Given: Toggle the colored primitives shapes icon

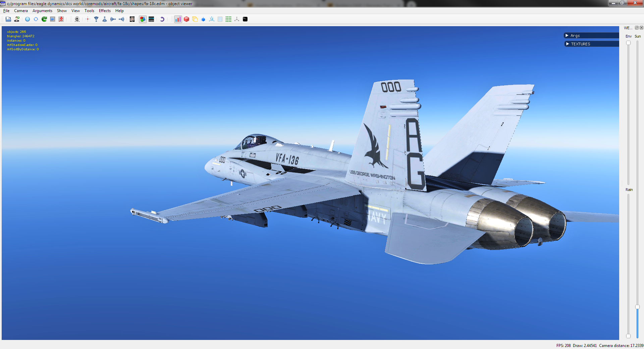Looking at the screenshot, I should [x=143, y=19].
